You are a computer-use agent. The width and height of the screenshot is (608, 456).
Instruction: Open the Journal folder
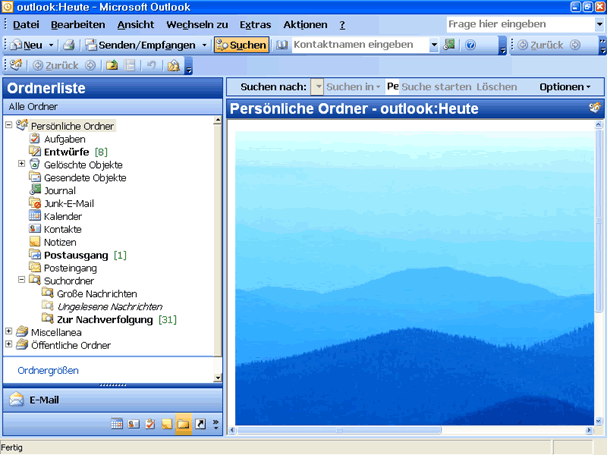(60, 191)
